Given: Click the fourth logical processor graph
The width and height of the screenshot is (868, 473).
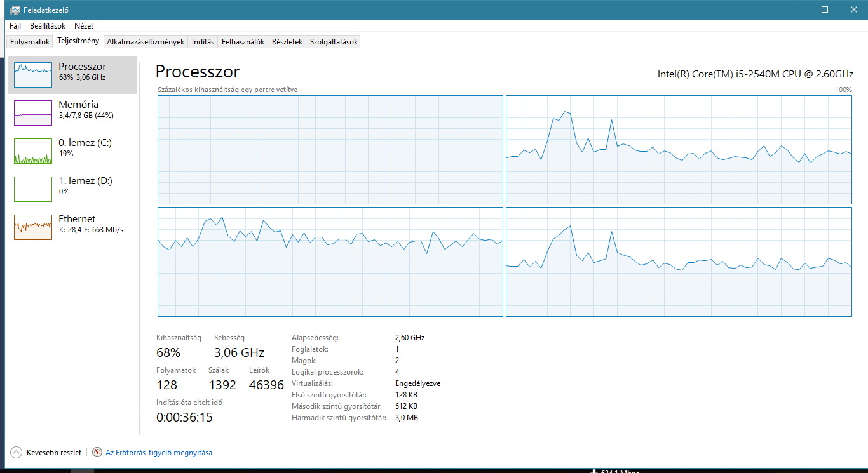Looking at the screenshot, I should pyautogui.click(x=679, y=262).
